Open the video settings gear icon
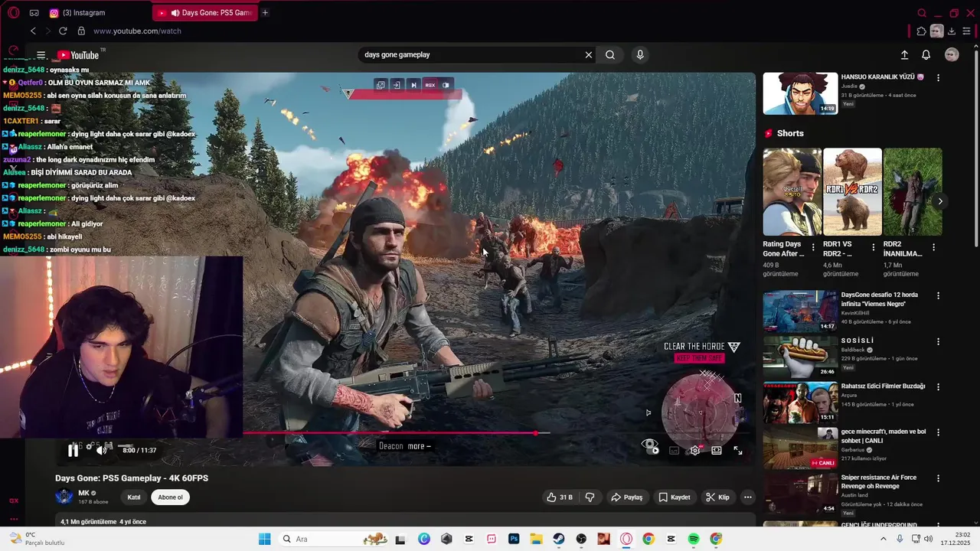 (x=694, y=451)
